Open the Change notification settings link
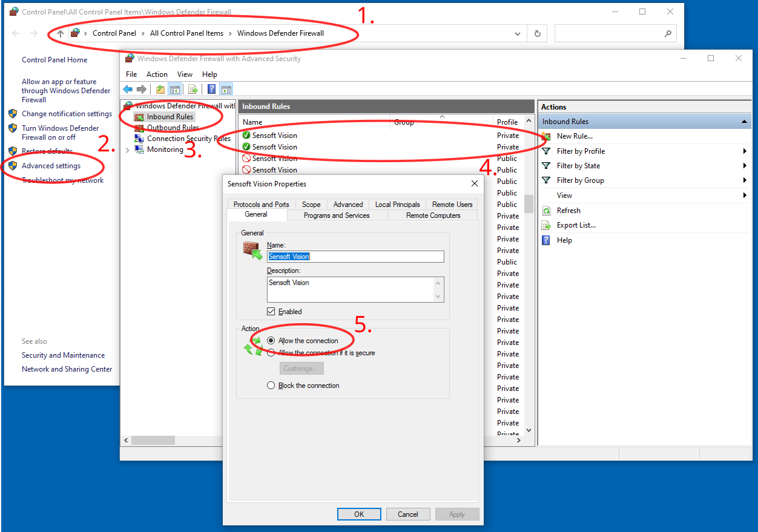Screen dimensions: 758x532 (67, 114)
